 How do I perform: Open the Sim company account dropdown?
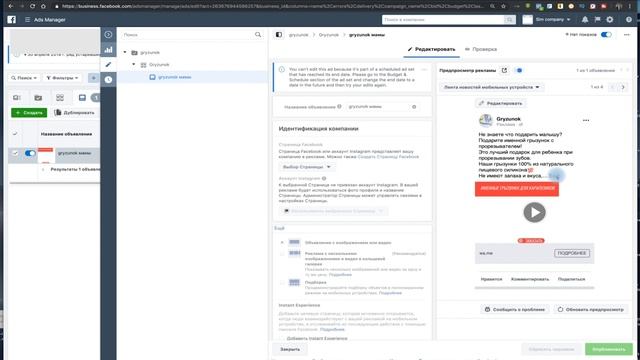553,20
